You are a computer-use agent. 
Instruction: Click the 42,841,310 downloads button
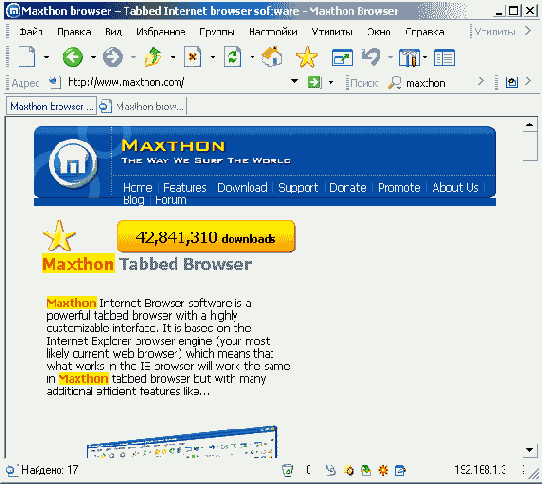206,236
